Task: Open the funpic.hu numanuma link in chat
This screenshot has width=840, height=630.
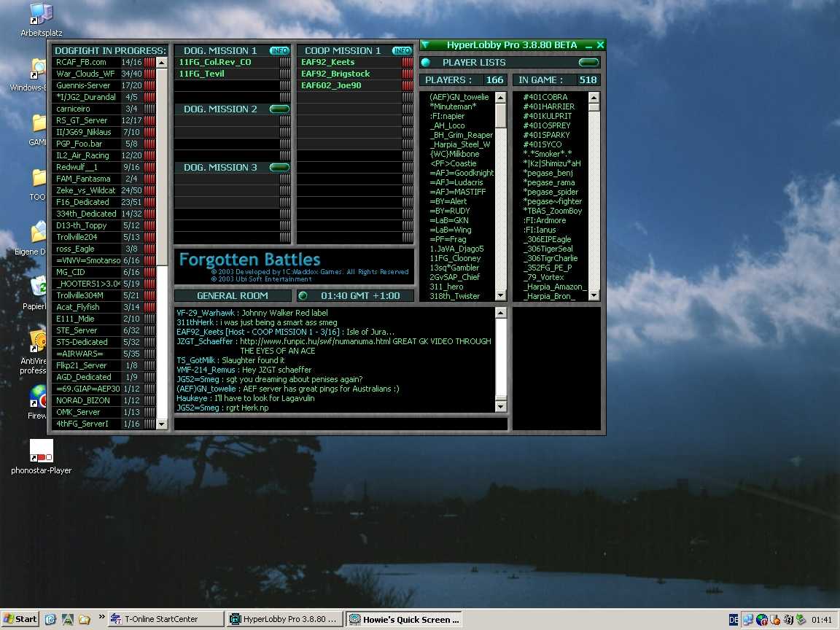Action: 316,341
